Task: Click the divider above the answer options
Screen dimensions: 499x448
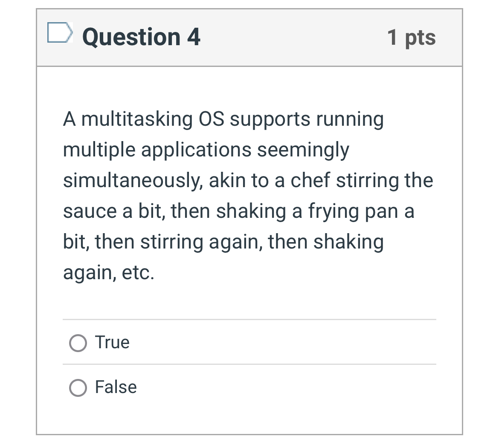Action: 249,320
